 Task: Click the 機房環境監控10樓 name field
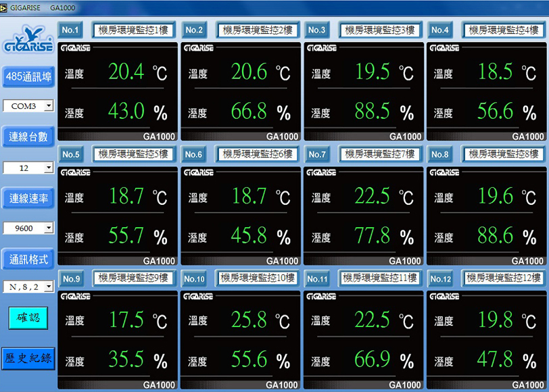coord(258,278)
